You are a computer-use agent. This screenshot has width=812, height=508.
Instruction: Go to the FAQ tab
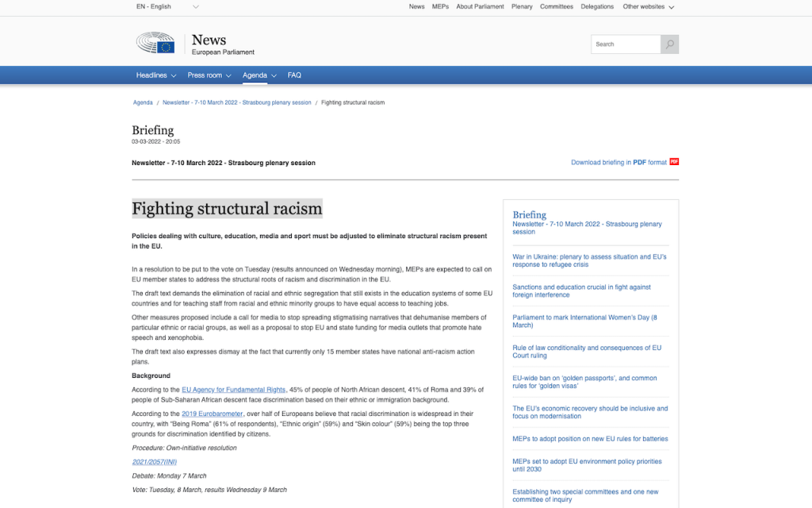[294, 75]
